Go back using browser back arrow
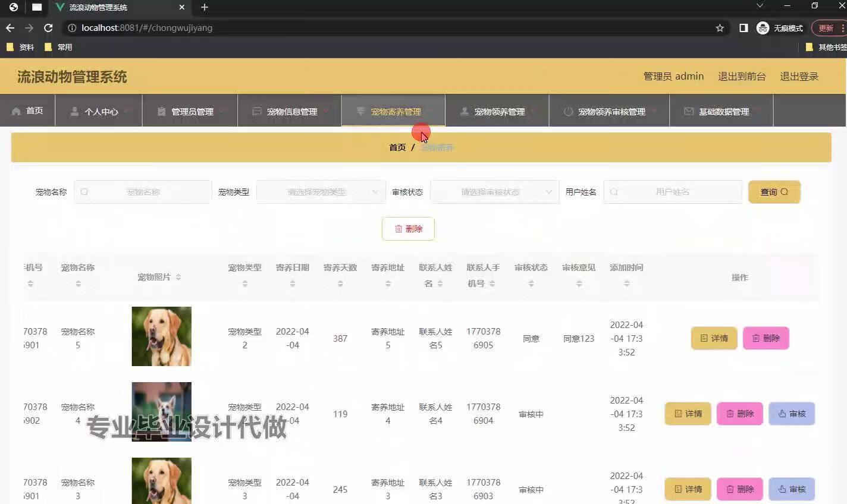This screenshot has height=504, width=847. click(x=10, y=28)
